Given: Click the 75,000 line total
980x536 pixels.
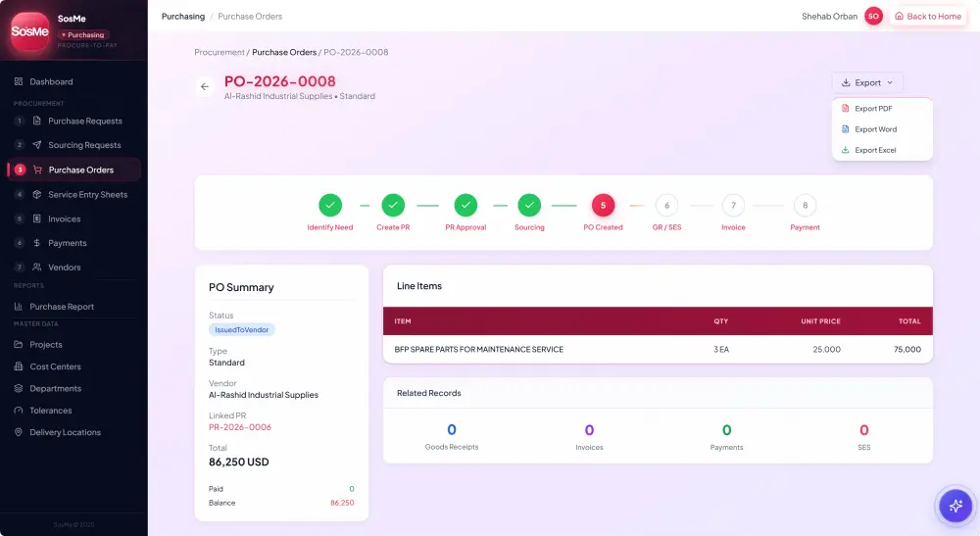Looking at the screenshot, I should [x=907, y=349].
